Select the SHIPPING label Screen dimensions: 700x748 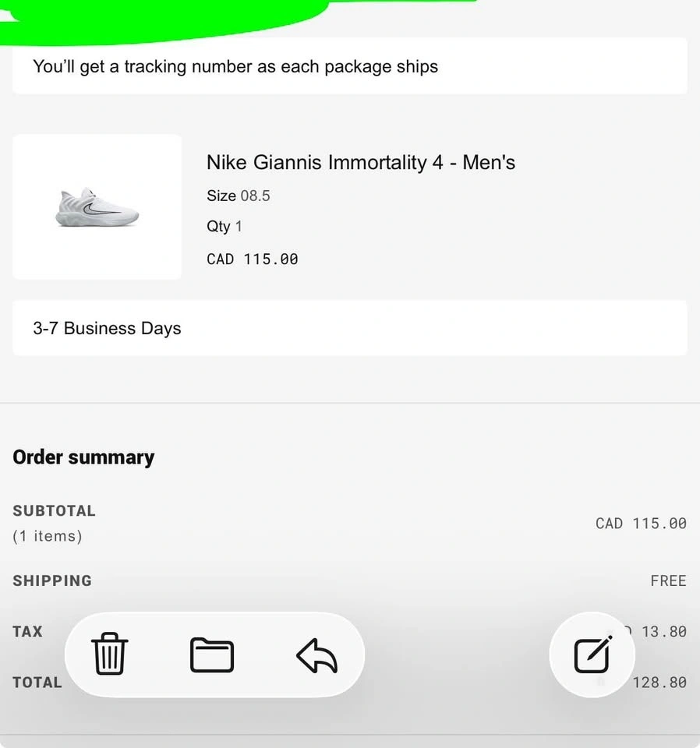[x=52, y=580]
